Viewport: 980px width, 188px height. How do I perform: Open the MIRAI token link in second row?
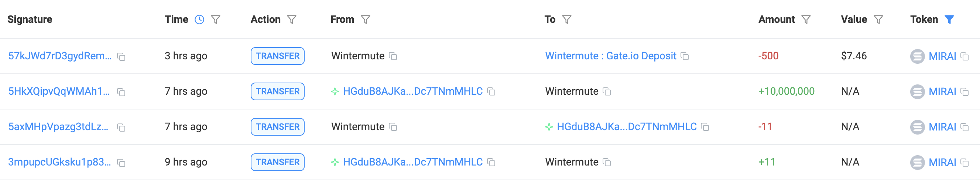[x=942, y=91]
